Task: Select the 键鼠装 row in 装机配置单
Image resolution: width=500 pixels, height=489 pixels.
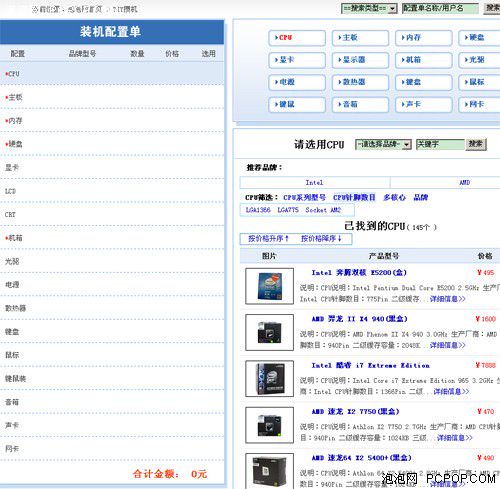Action: pyautogui.click(x=112, y=379)
